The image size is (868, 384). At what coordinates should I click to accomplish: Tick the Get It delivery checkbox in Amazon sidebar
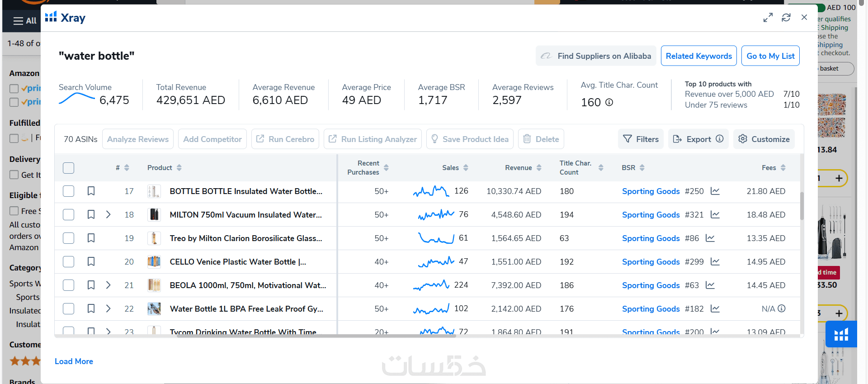(x=14, y=175)
